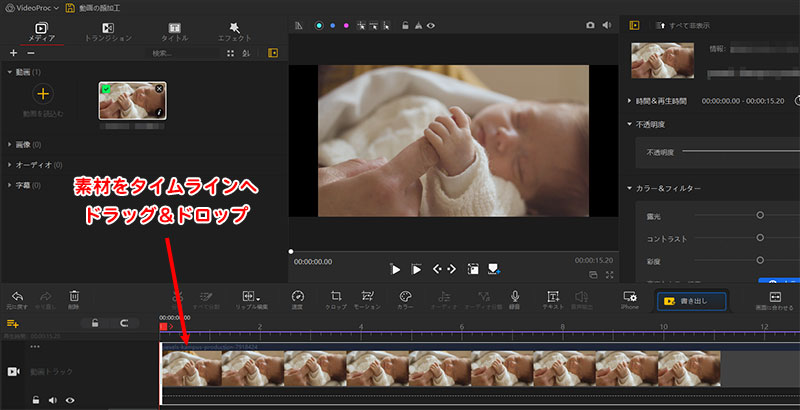800x410 pixels.
Task: Click the plus icon in media library toolbar
Action: [14, 53]
